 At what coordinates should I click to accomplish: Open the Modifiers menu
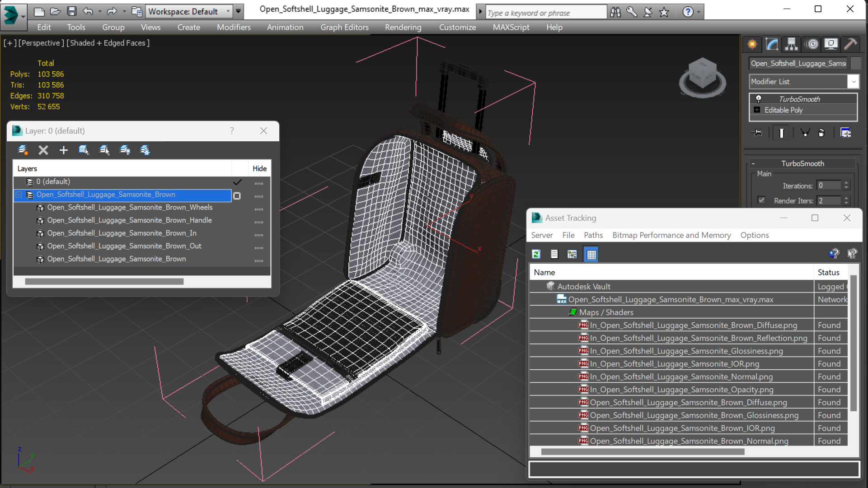click(x=234, y=27)
